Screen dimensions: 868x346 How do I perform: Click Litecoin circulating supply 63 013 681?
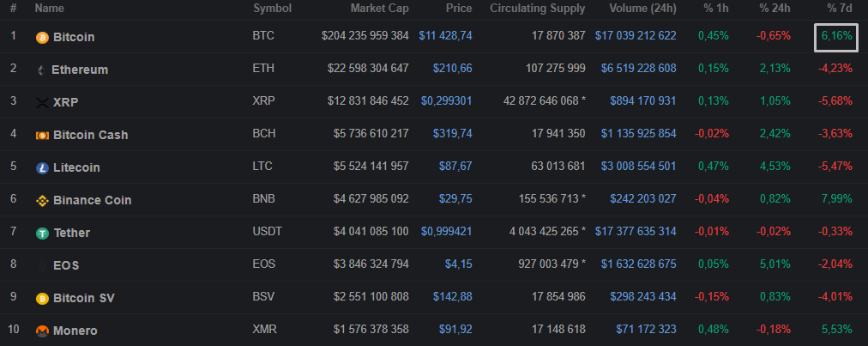pyautogui.click(x=559, y=167)
